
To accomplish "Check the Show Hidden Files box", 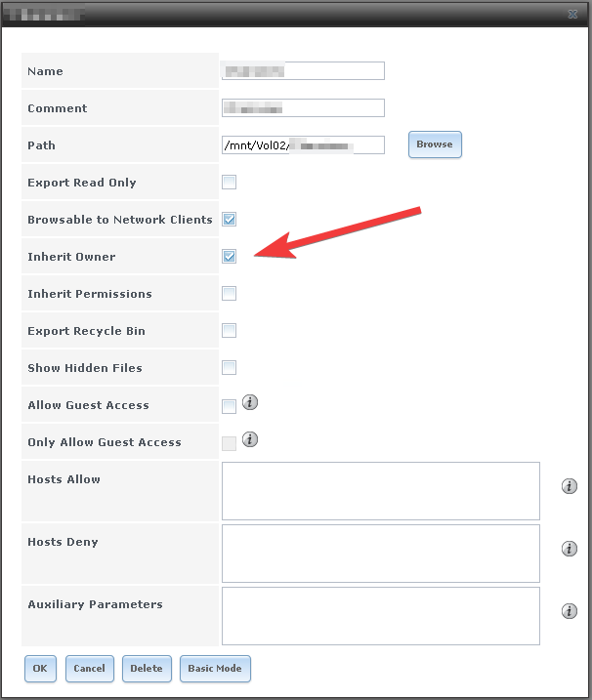I will 230,367.
